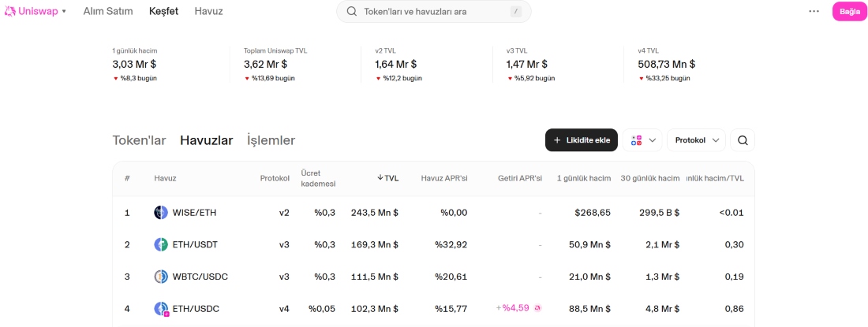Screen dimensions: 868x327
Task: Open the three-dot more options menu
Action: tap(814, 11)
